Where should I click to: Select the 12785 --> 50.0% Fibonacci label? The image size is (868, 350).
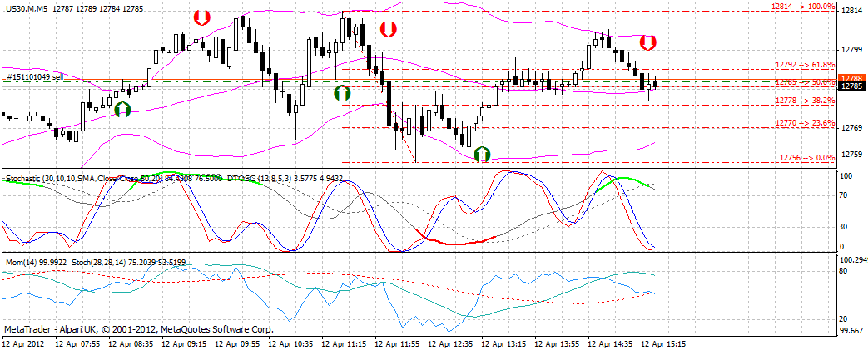point(805,81)
